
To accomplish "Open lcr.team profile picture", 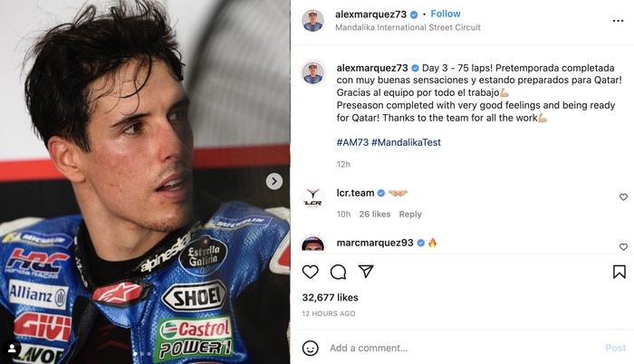I will click(312, 197).
